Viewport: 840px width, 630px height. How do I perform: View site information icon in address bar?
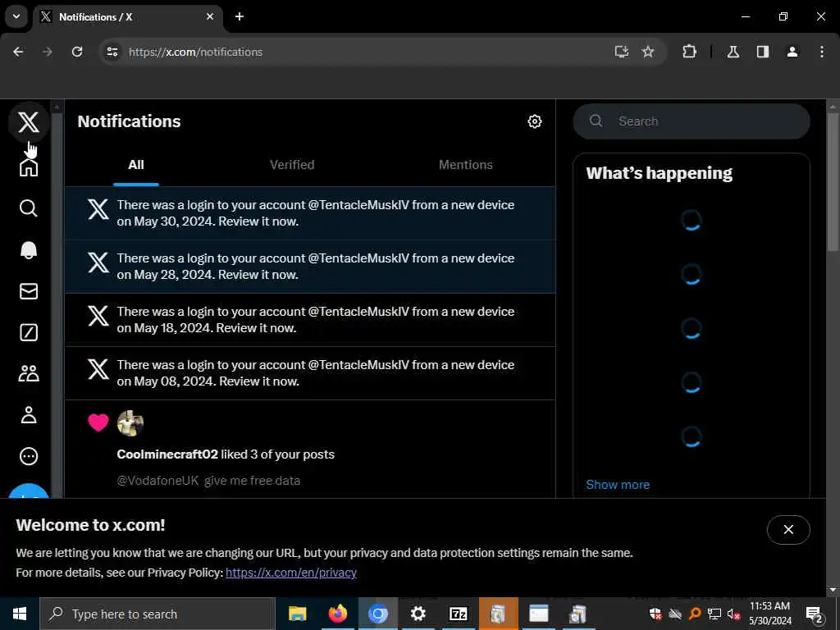pos(112,52)
